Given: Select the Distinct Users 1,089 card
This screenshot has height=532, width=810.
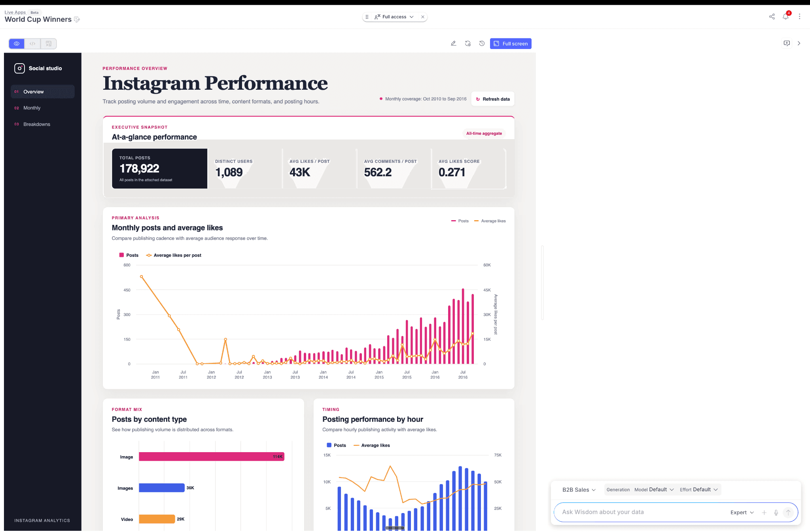Looking at the screenshot, I should 245,169.
